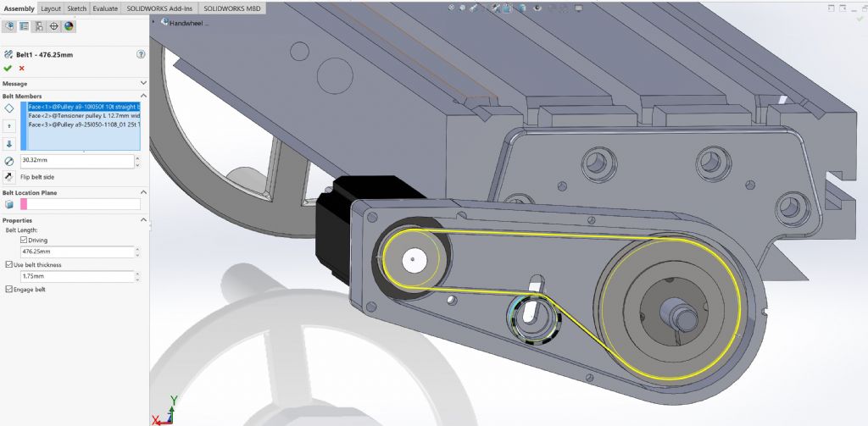
Task: Toggle the Driving checkbox
Action: pyautogui.click(x=23, y=241)
